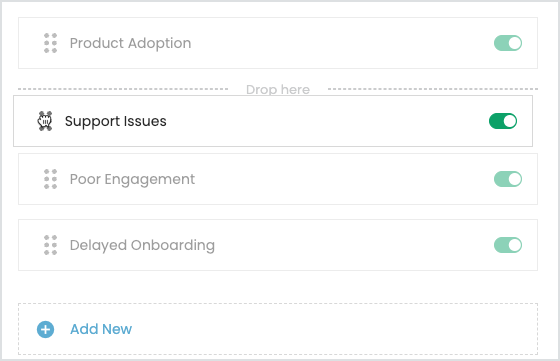The height and width of the screenshot is (361, 560).
Task: Turn off Poor Engagement toggle
Action: [508, 179]
